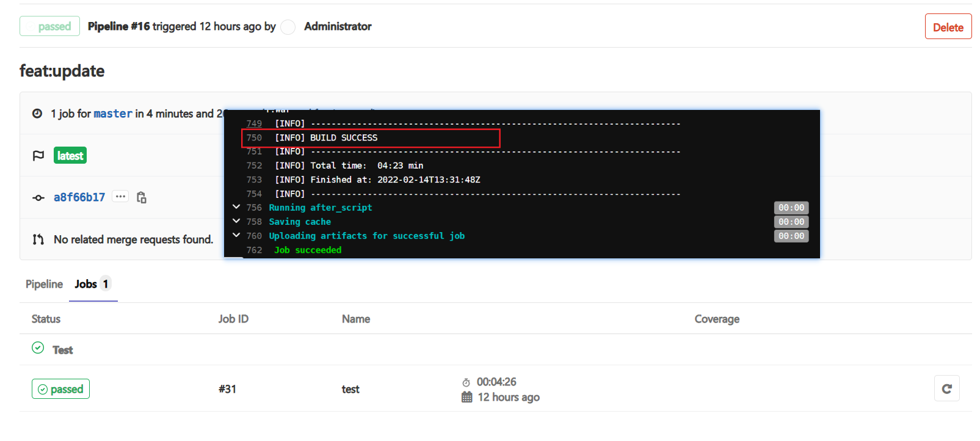Screen dimensions: 980x441
Task: Open job #31 link
Action: [227, 389]
